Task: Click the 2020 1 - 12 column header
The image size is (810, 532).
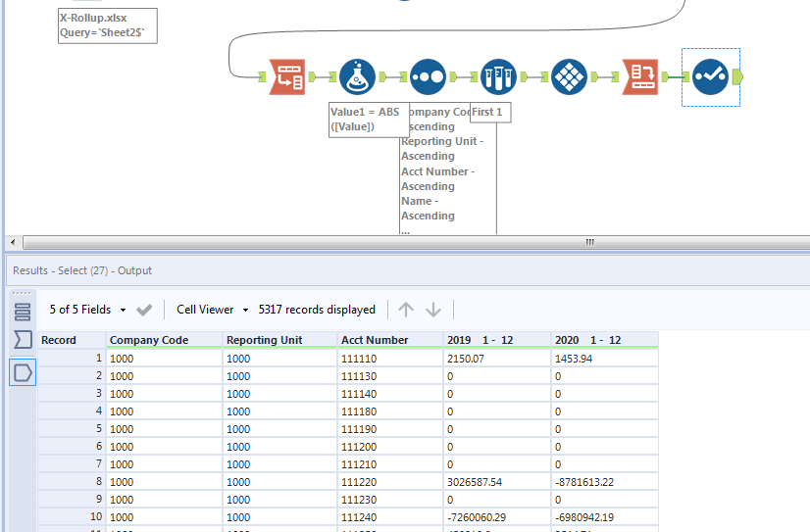Action: 605,340
